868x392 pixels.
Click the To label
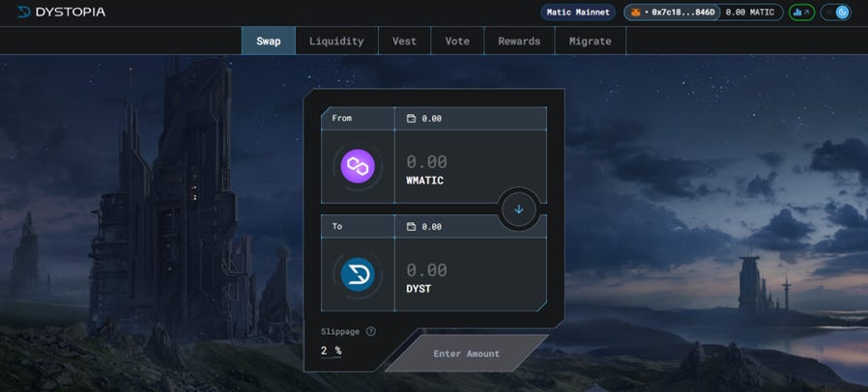(337, 226)
